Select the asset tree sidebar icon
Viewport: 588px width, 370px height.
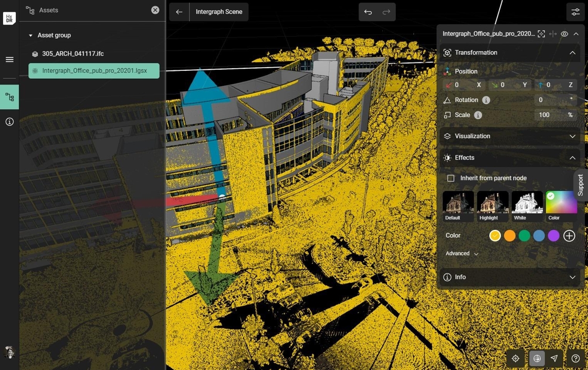point(9,97)
